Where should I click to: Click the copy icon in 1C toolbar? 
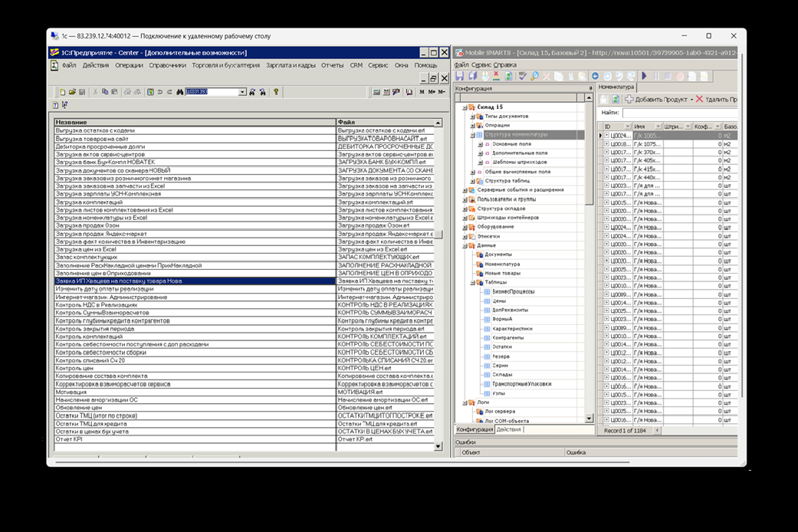click(x=105, y=92)
